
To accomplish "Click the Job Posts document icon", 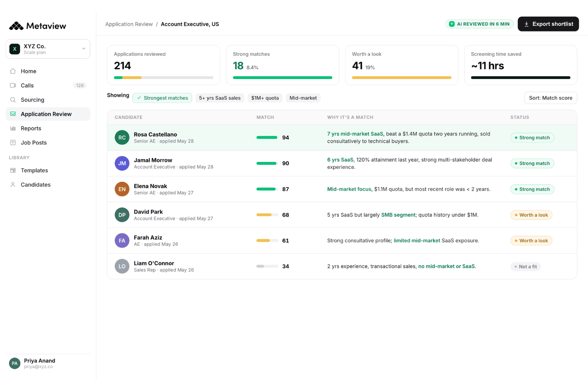I will [x=13, y=143].
